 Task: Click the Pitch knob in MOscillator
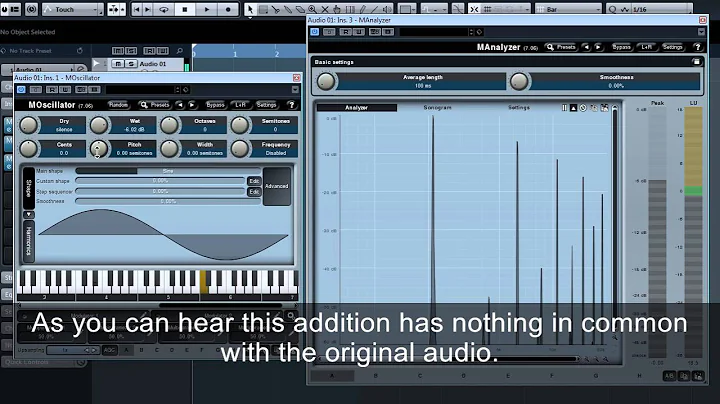[x=99, y=148]
